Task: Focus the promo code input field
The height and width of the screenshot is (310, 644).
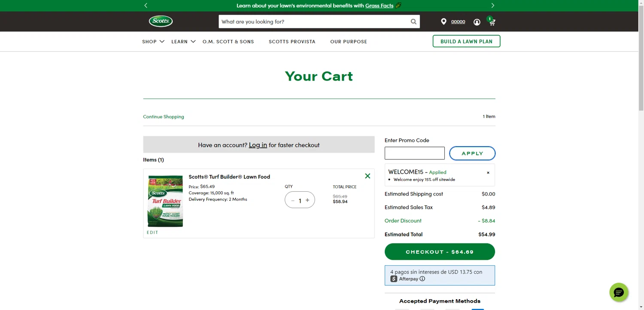Action: click(415, 153)
